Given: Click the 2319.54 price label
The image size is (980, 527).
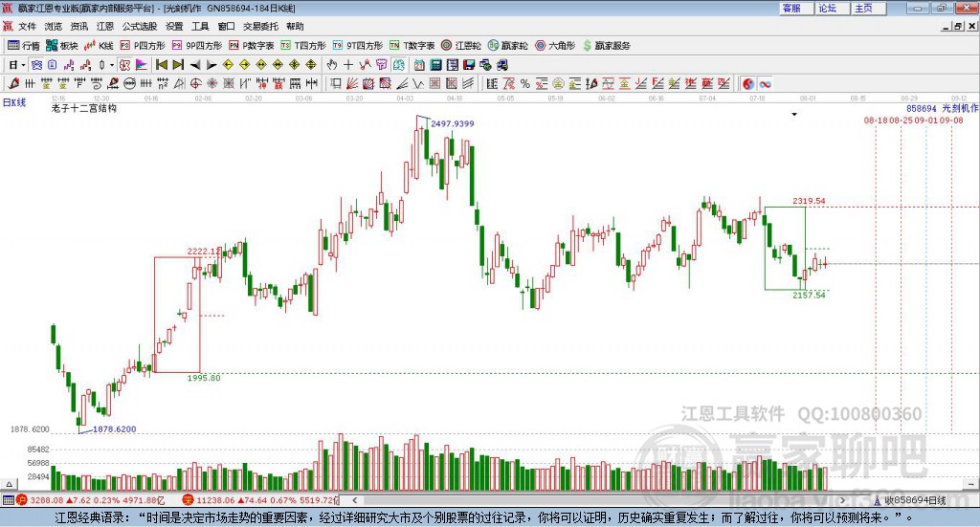Looking at the screenshot, I should click(x=809, y=201).
